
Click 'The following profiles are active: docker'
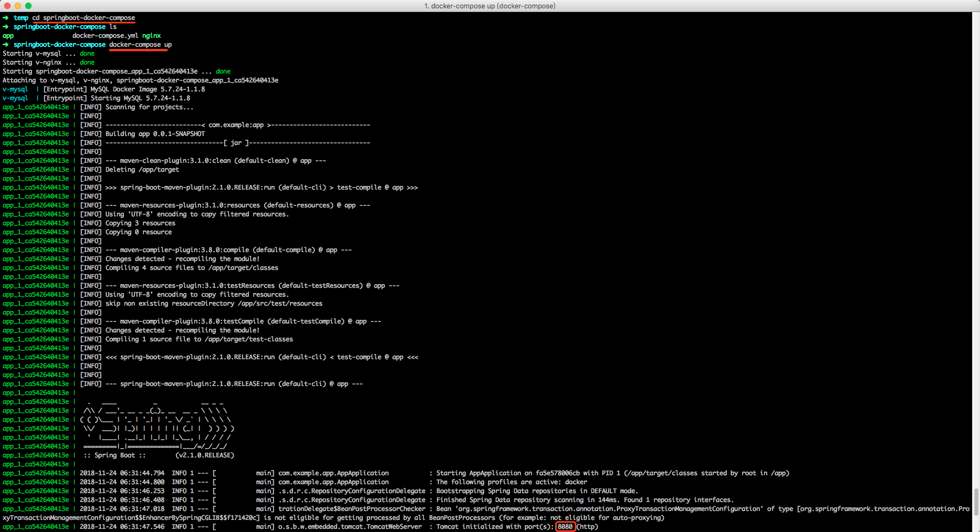point(512,482)
